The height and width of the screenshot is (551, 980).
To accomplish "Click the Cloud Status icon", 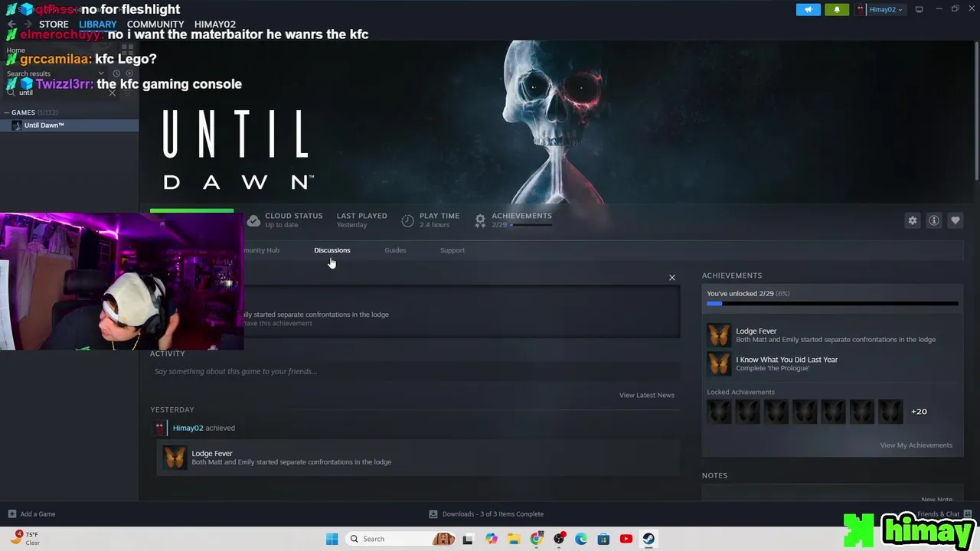I will [253, 220].
